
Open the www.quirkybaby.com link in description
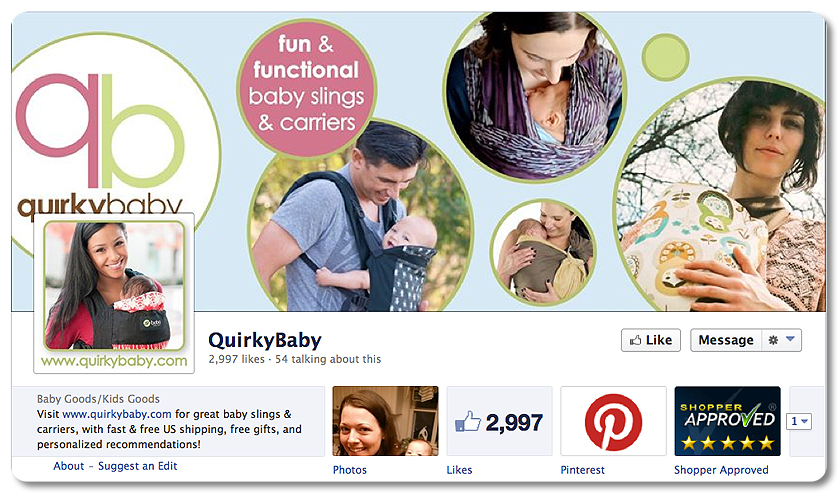coord(117,414)
